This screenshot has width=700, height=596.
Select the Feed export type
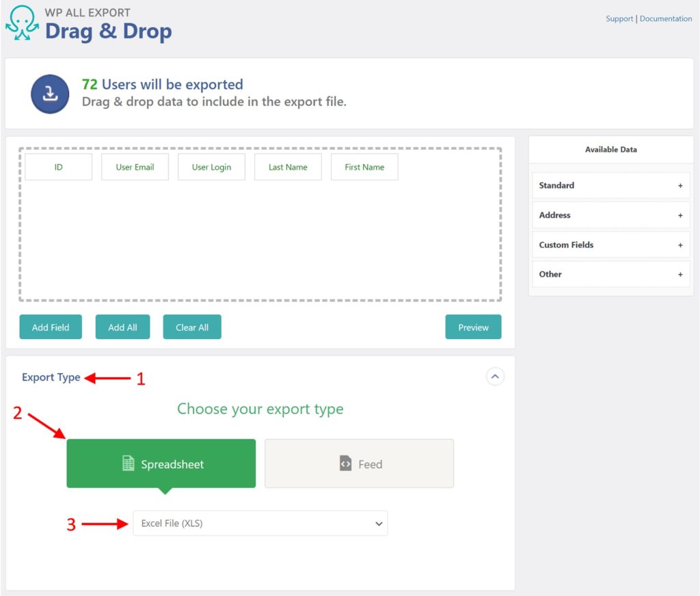click(x=359, y=463)
